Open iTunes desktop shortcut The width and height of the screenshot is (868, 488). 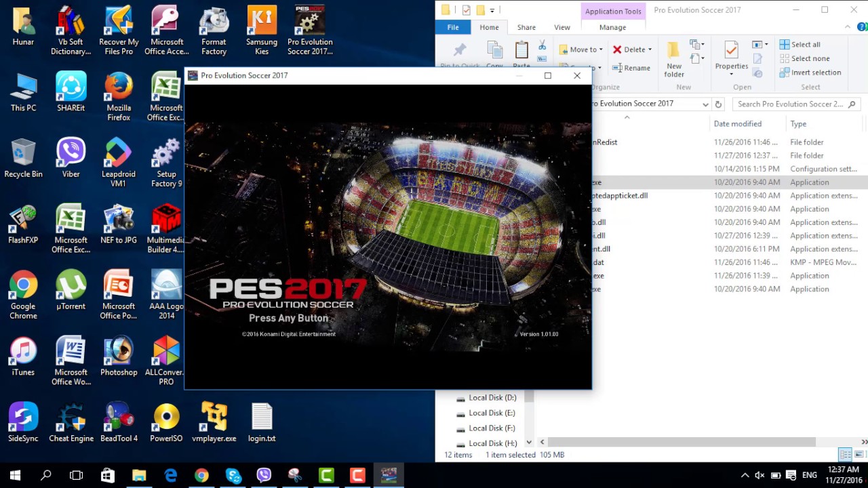click(23, 356)
